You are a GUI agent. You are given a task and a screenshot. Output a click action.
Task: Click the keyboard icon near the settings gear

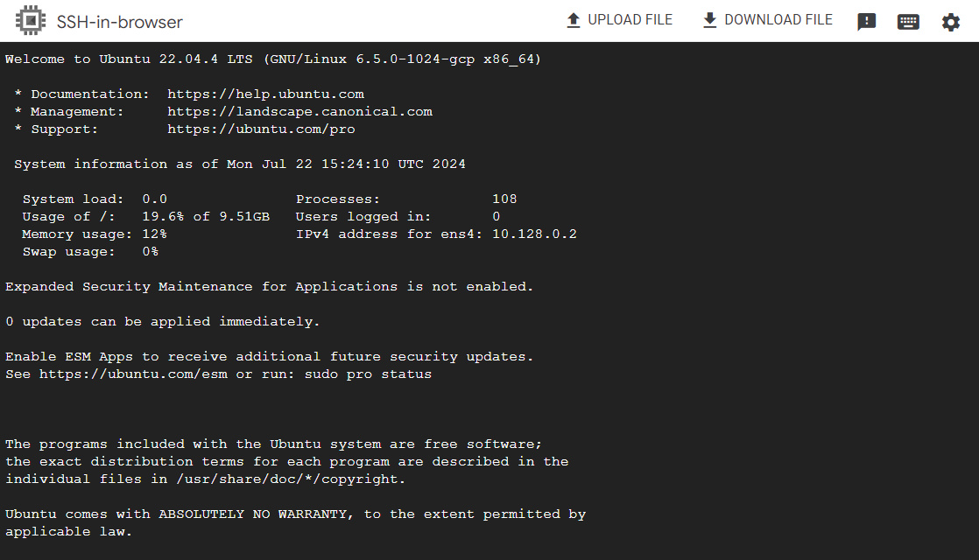click(908, 20)
